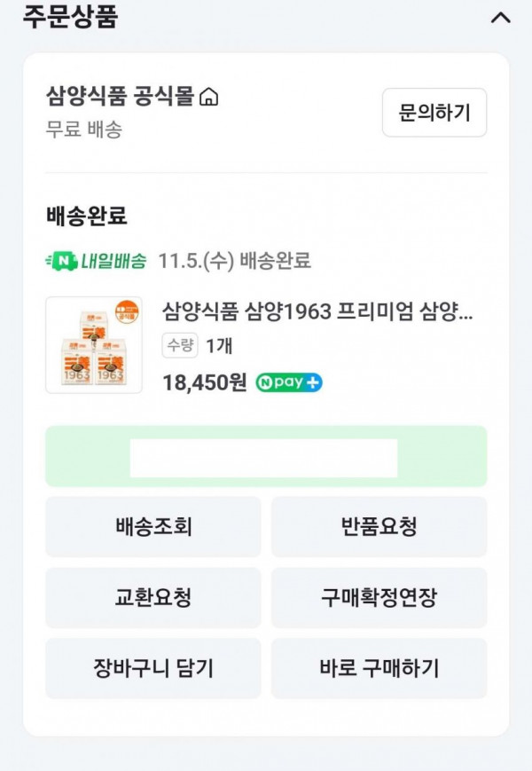This screenshot has height=771, width=532.
Task: Click the 무료 배송 shipping label
Action: pyautogui.click(x=84, y=130)
